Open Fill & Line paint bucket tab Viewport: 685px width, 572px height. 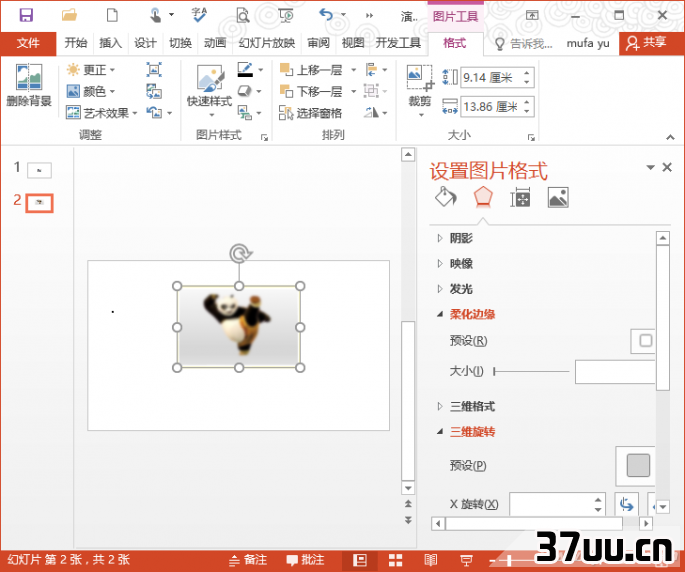(446, 198)
